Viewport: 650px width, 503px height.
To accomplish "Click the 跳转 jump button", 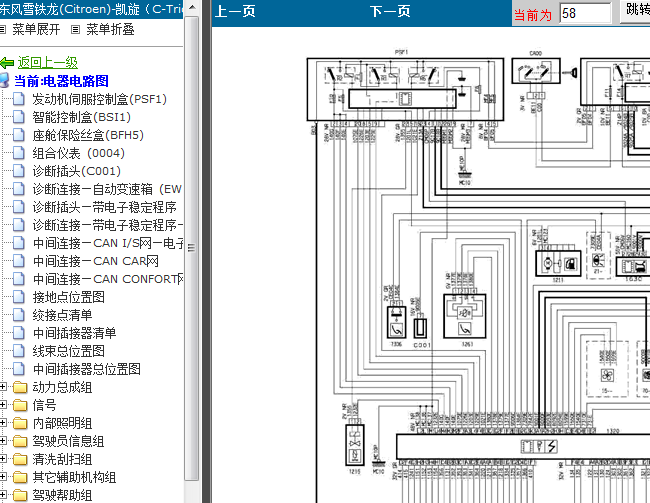I will [x=635, y=10].
